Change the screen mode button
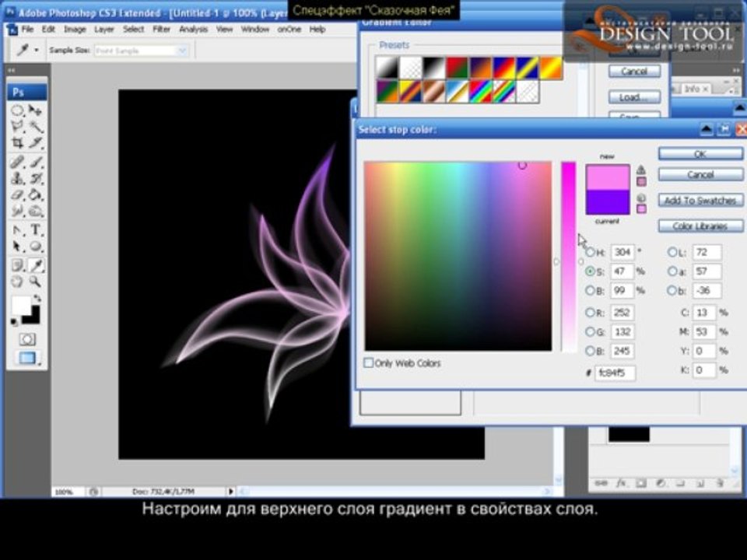The height and width of the screenshot is (560, 747). point(27,358)
